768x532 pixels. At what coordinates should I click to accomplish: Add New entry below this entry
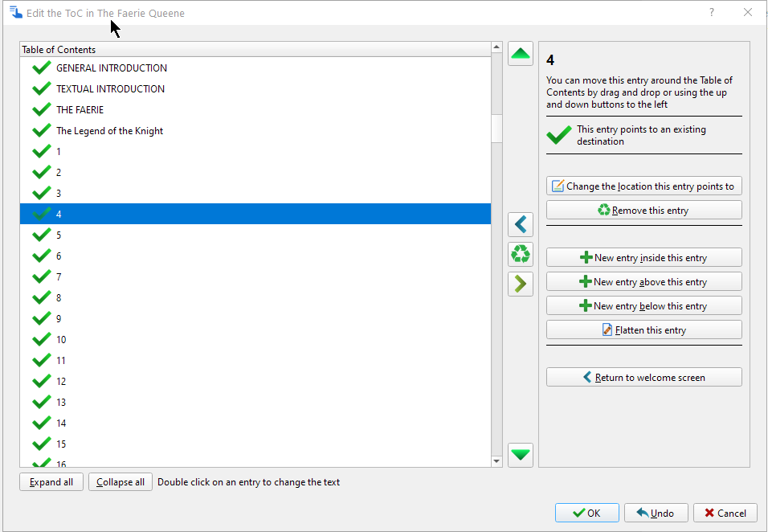tap(644, 305)
